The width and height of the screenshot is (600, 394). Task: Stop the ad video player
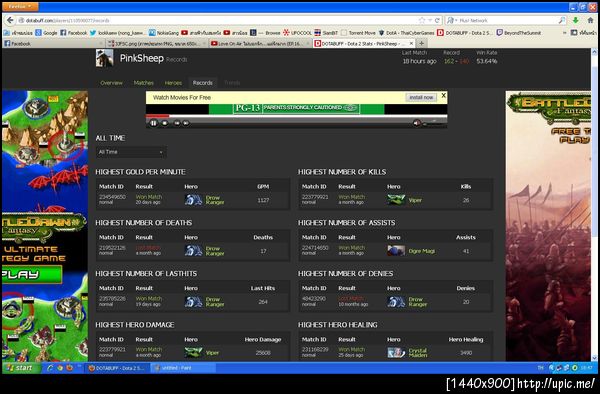click(165, 123)
